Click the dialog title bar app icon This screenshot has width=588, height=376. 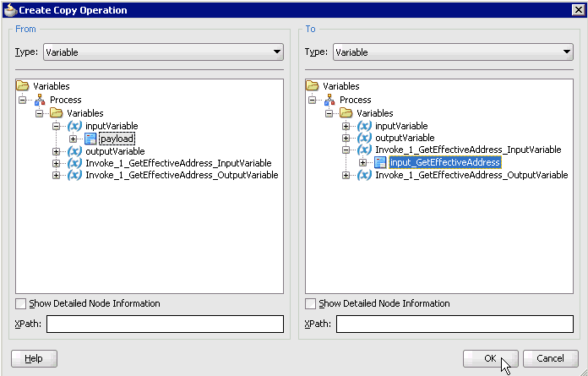coord(10,10)
